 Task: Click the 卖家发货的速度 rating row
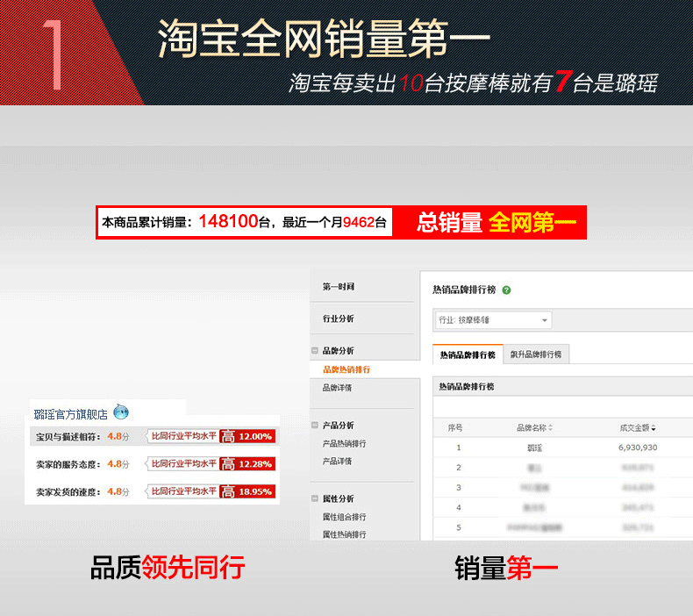coord(154,491)
